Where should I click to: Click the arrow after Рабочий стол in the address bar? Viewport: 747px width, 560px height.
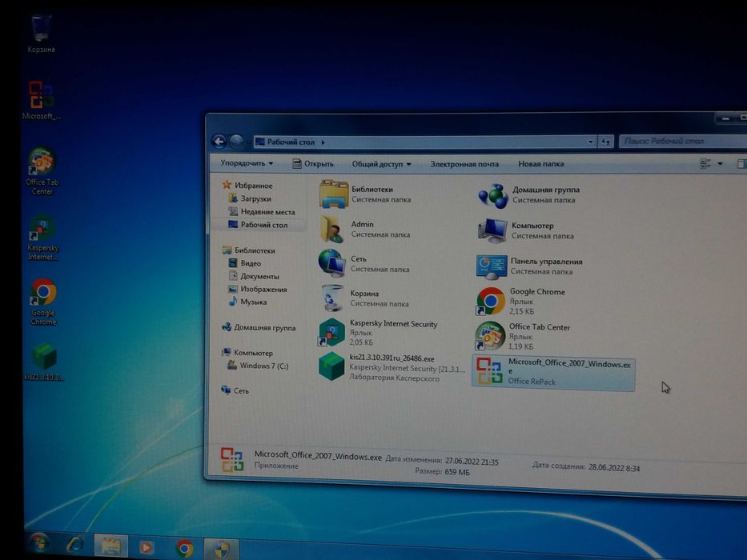[323, 142]
